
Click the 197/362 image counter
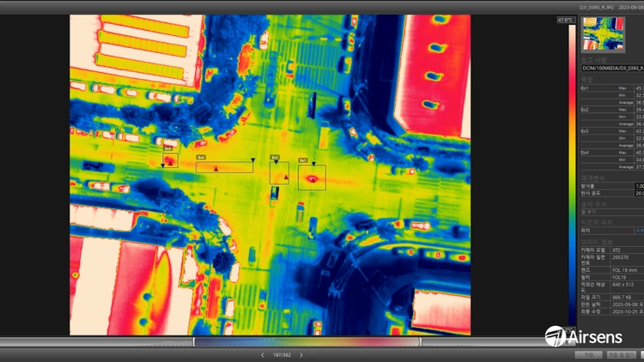click(x=282, y=355)
